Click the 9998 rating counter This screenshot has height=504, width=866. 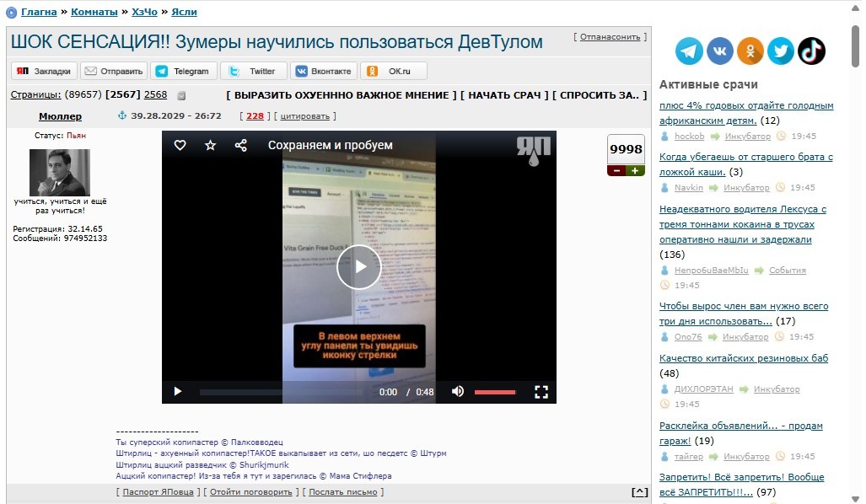626,150
